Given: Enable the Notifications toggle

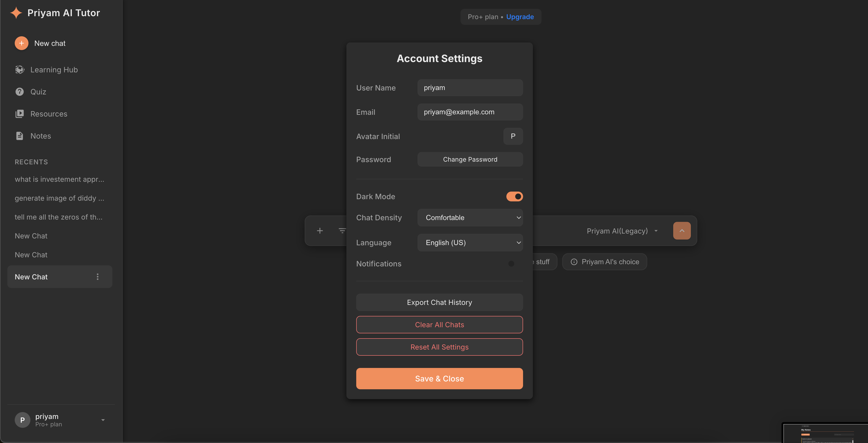Looking at the screenshot, I should click(x=514, y=264).
